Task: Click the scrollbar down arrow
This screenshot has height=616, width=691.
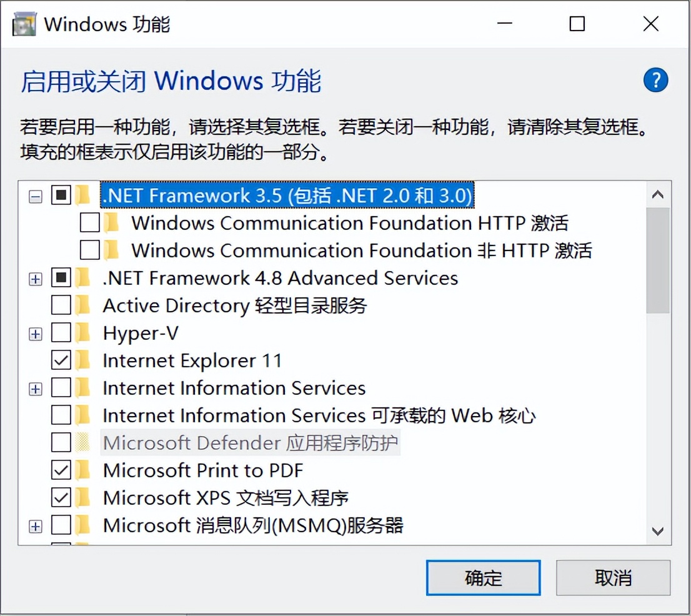Action: coord(657,532)
